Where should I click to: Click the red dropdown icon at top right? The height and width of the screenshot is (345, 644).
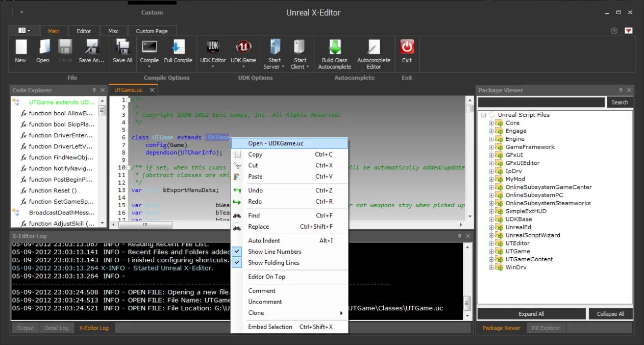(629, 31)
